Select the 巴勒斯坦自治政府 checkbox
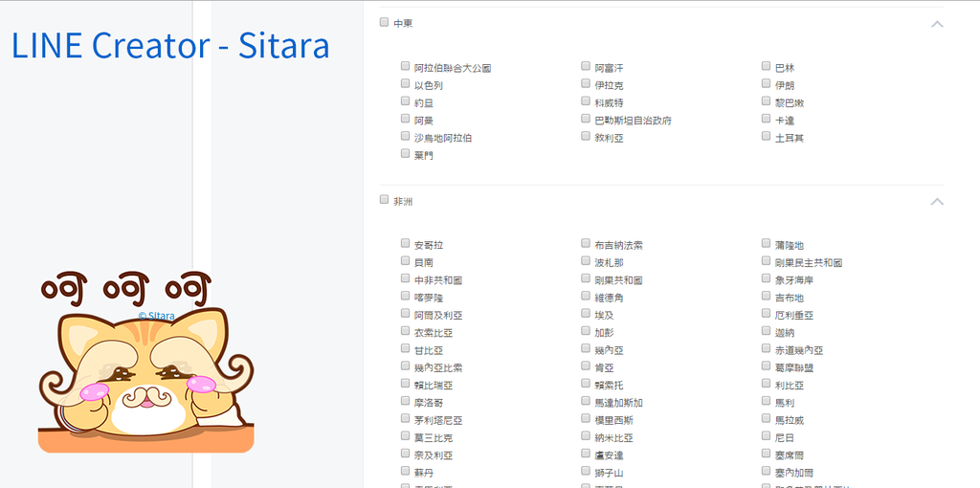The width and height of the screenshot is (980, 488). click(x=586, y=120)
